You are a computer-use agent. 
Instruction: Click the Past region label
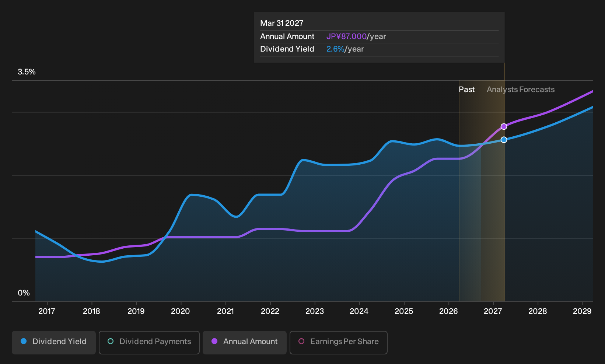click(x=466, y=90)
